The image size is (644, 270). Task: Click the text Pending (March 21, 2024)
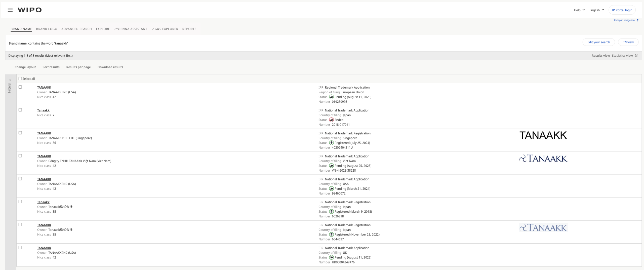coord(352,188)
